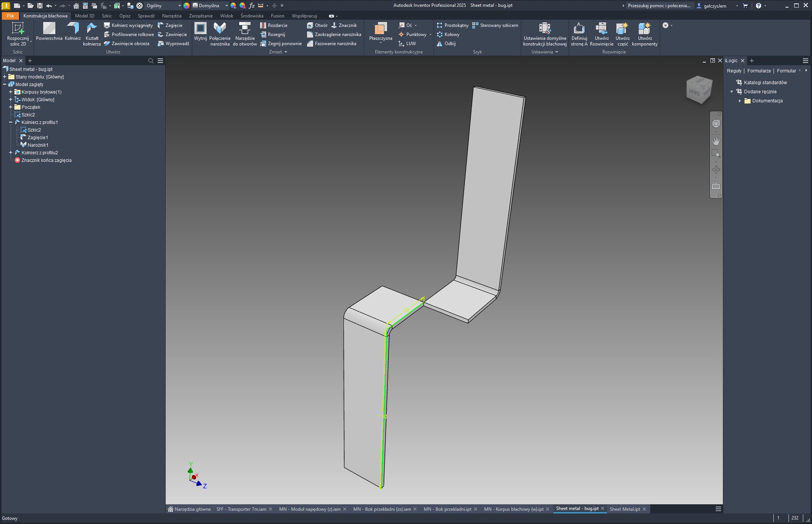Select the Prostokątny rectangular pattern
The width and height of the screenshot is (812, 524).
(x=453, y=25)
